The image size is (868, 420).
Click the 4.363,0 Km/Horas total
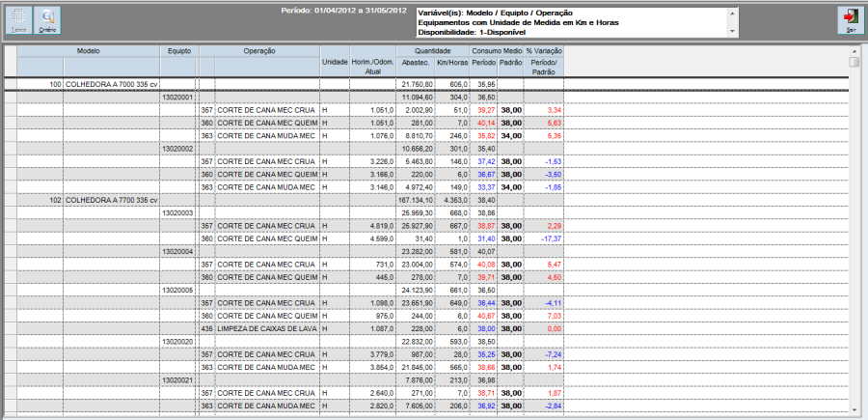coord(451,200)
